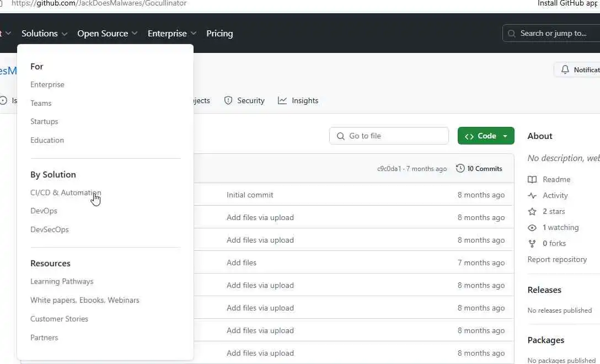Click 8 months ago on Initial commit row
This screenshot has height=364, width=600.
(x=481, y=195)
